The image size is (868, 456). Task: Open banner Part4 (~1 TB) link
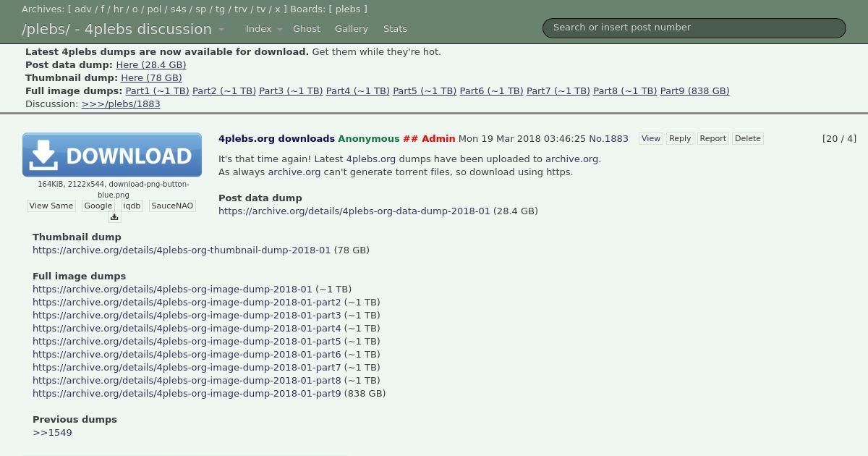pyautogui.click(x=358, y=91)
